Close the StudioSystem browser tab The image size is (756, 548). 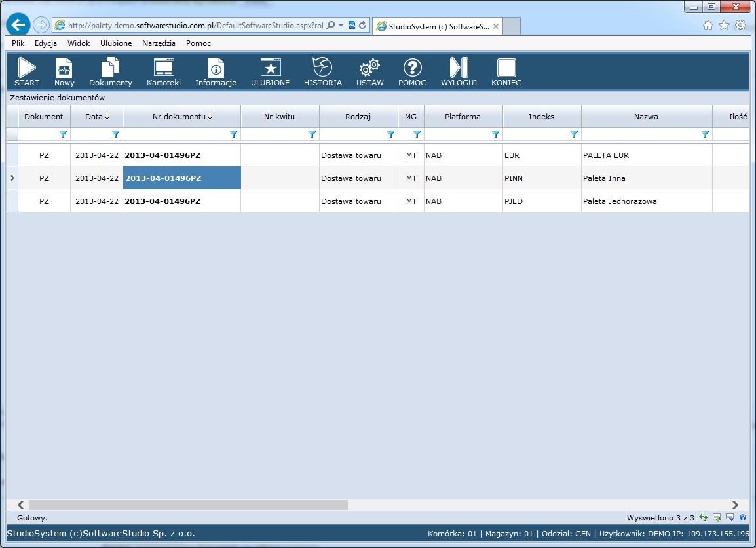click(x=496, y=26)
